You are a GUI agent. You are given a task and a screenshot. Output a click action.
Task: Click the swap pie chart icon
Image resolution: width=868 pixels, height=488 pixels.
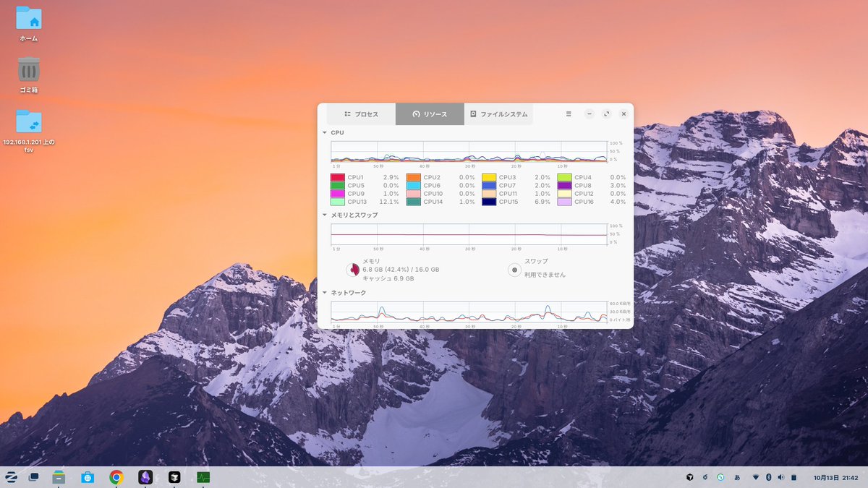point(514,270)
